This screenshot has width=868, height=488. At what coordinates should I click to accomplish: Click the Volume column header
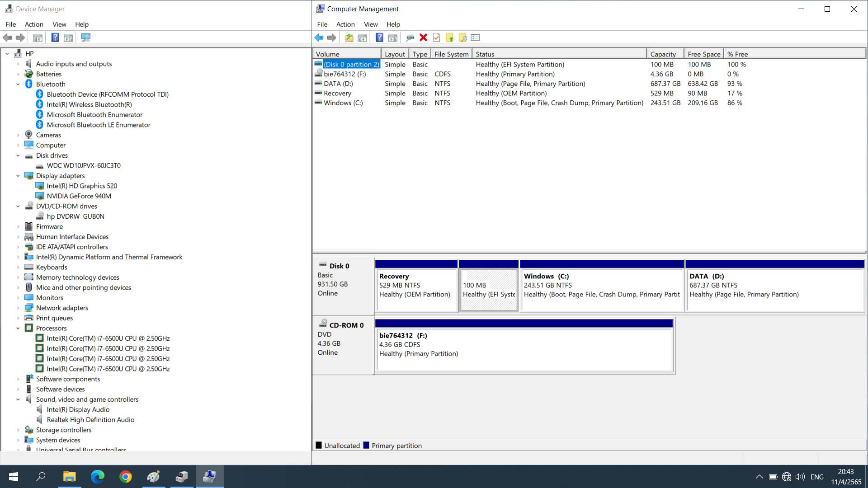coord(347,54)
